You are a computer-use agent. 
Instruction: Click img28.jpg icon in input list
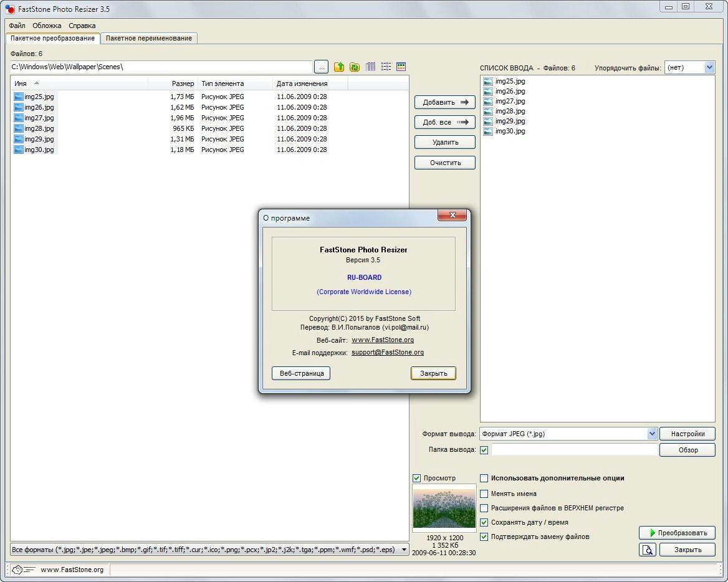[x=488, y=112]
